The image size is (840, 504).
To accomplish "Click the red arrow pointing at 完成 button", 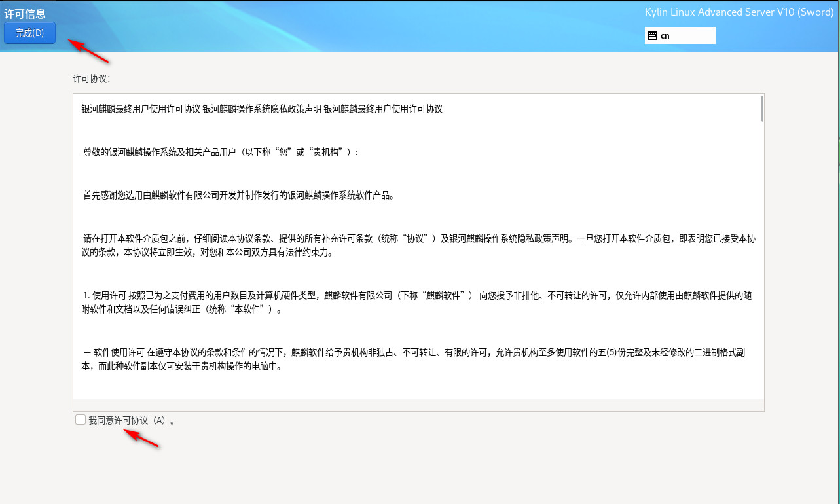I will tap(88, 52).
